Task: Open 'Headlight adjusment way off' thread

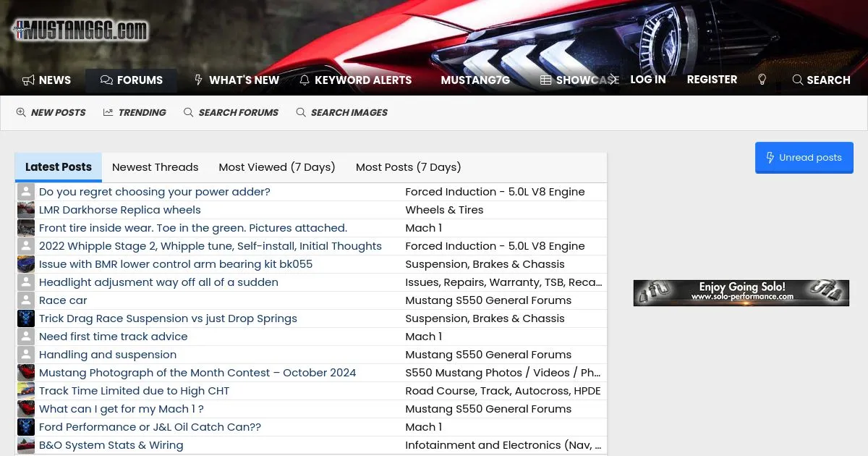Action: click(158, 282)
